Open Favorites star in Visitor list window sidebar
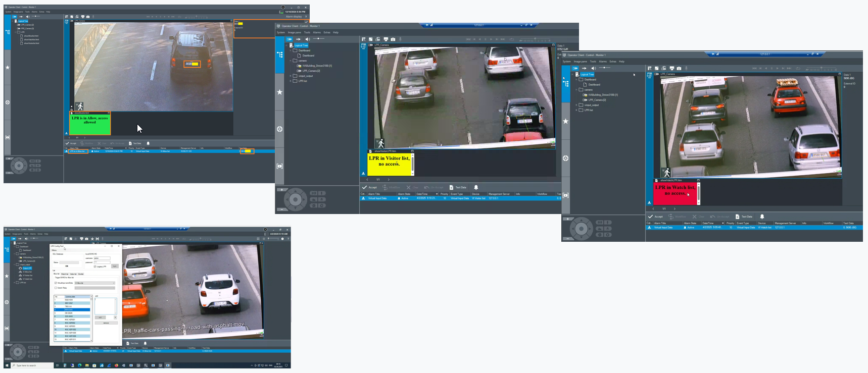 (279, 92)
